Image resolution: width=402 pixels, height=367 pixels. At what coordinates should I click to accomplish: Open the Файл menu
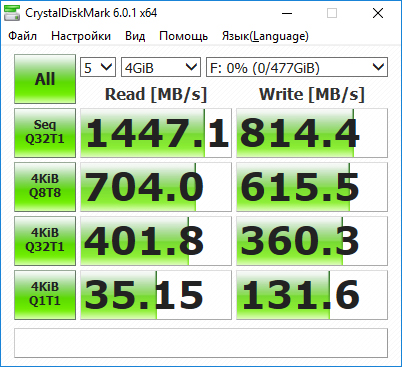pos(22,36)
